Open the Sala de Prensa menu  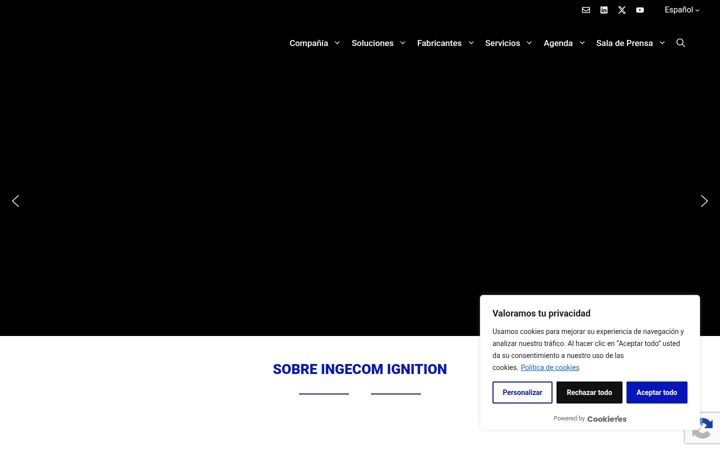(624, 43)
